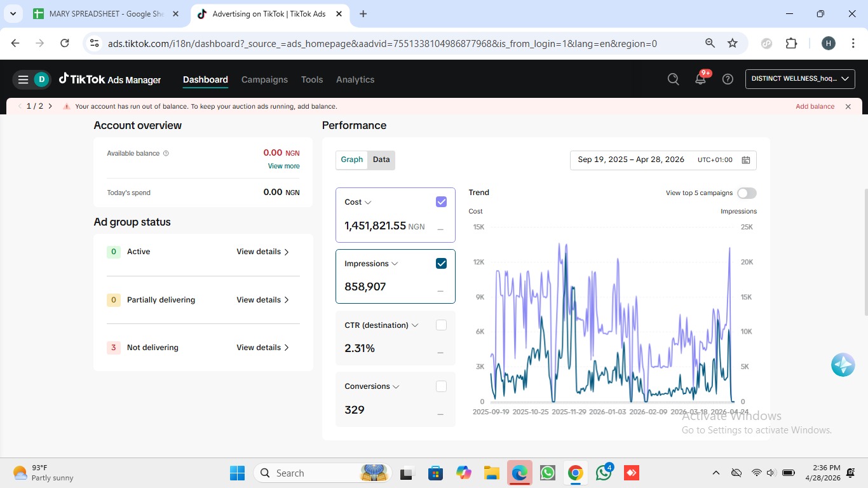The height and width of the screenshot is (488, 868).
Task: Click View more under balance
Action: click(x=283, y=166)
